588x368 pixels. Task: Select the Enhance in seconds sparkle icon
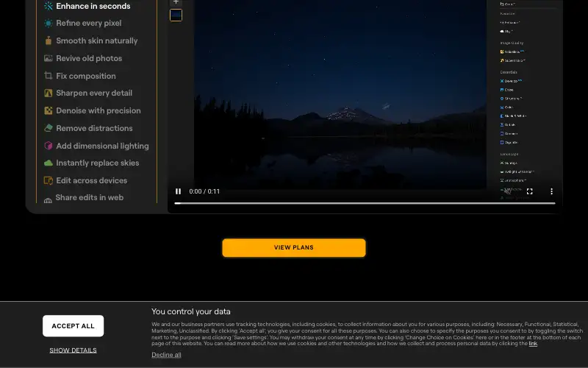[49, 6]
